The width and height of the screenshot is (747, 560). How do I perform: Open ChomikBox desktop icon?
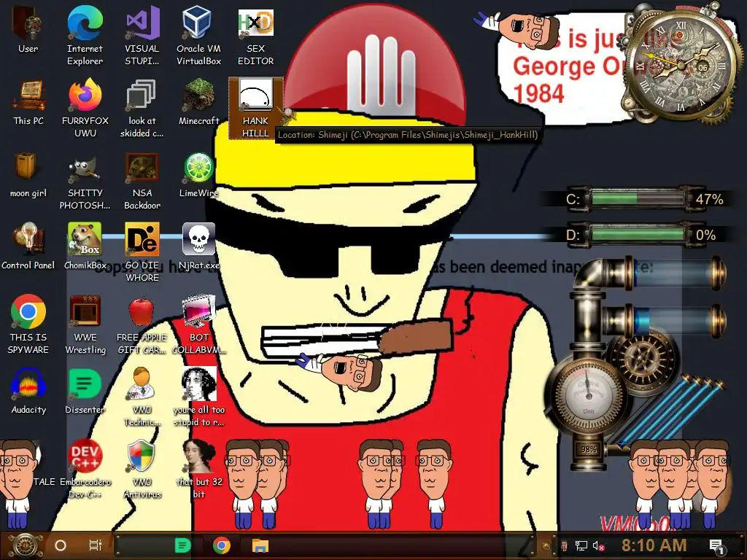pos(85,246)
